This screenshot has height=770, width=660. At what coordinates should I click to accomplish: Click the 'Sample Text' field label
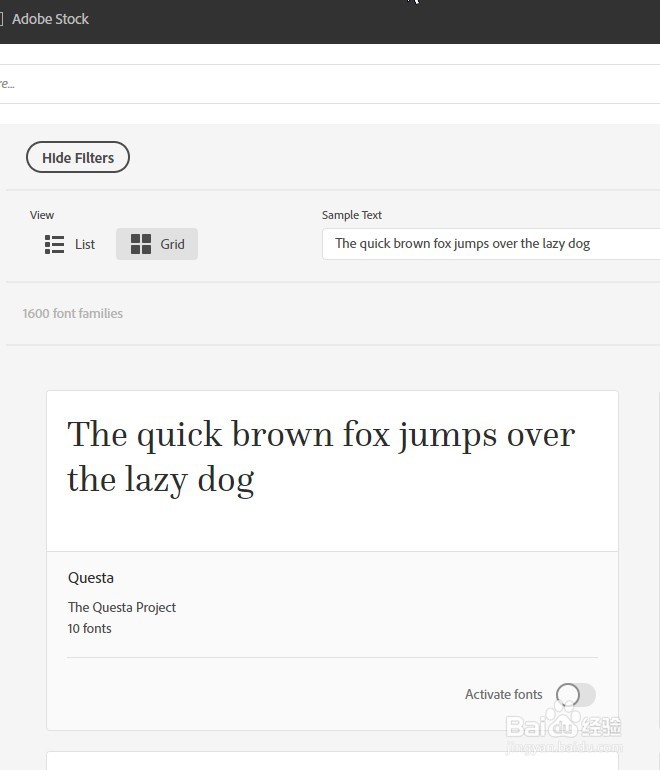point(352,215)
